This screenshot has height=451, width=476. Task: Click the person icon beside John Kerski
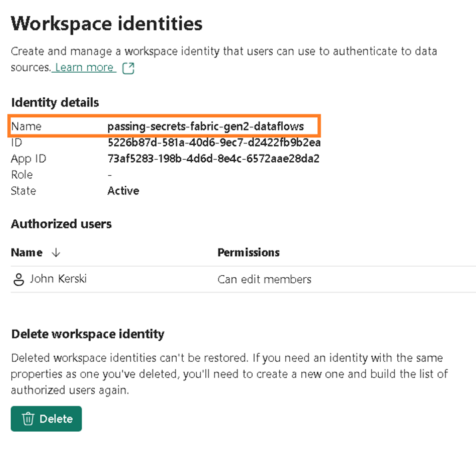point(19,279)
